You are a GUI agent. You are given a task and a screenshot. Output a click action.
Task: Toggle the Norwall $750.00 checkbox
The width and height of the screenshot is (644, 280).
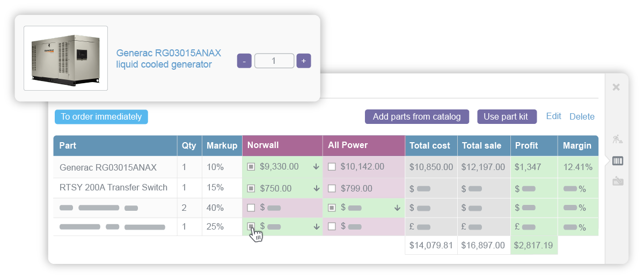(x=251, y=189)
